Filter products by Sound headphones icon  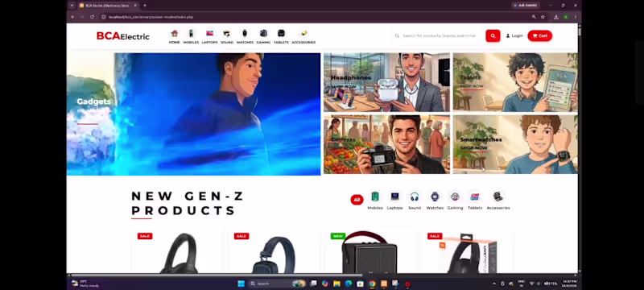(415, 201)
